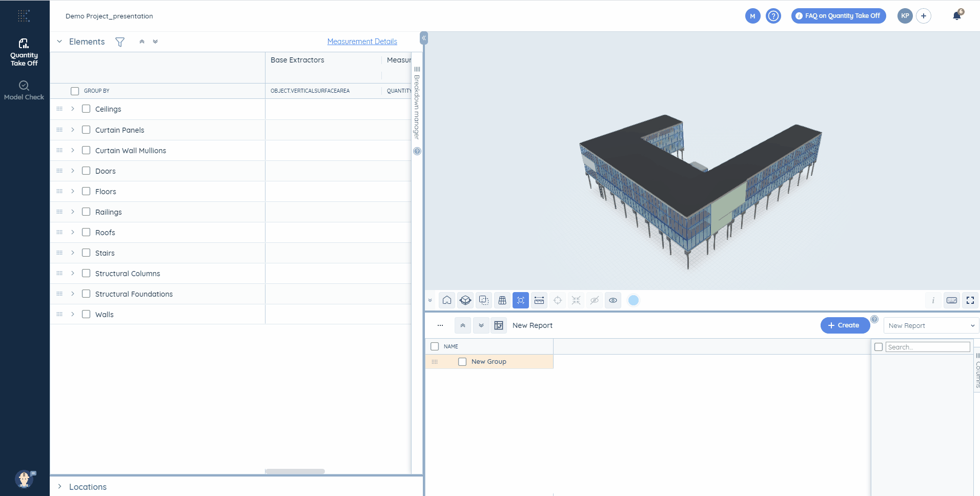This screenshot has height=496, width=980.
Task: Open the Columns side tab
Action: pos(977,370)
